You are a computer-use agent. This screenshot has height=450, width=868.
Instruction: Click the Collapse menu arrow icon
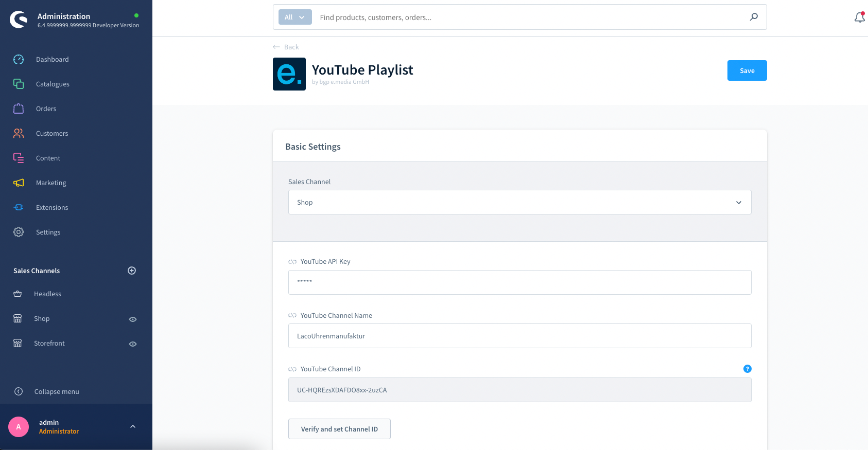point(19,391)
